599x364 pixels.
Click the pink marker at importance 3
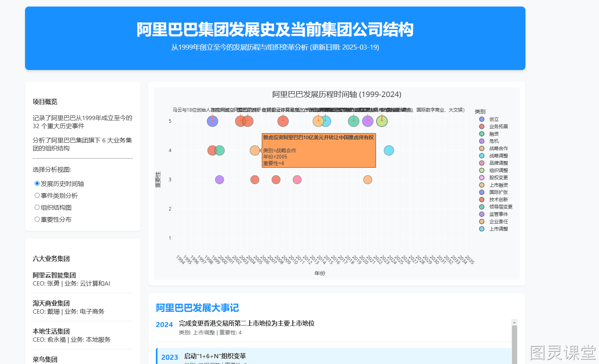point(297,180)
